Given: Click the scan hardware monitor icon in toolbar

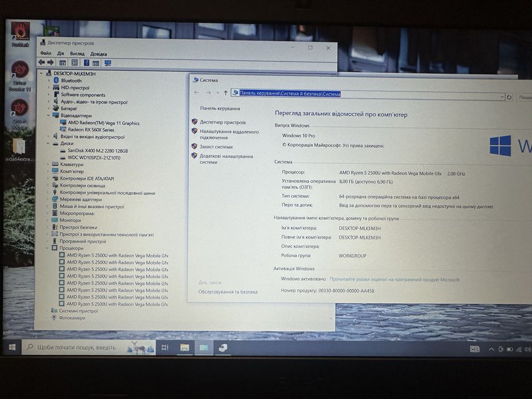Looking at the screenshot, I should (x=108, y=63).
